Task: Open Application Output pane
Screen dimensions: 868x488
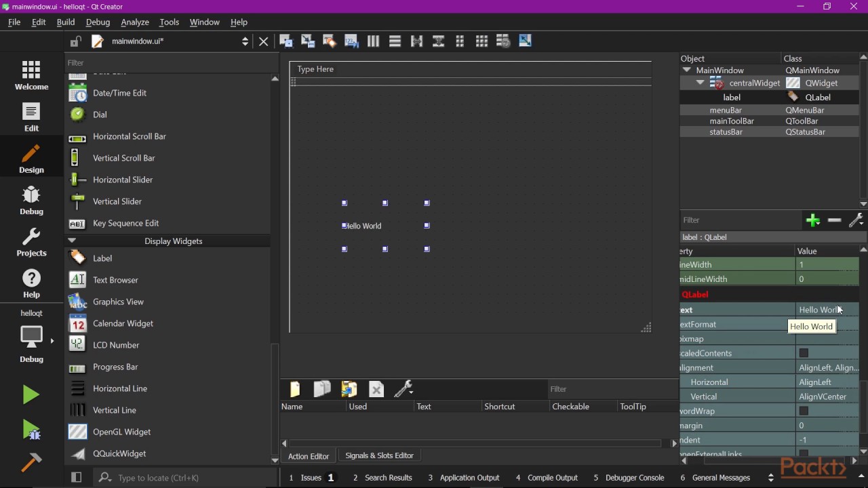Action: click(x=464, y=478)
